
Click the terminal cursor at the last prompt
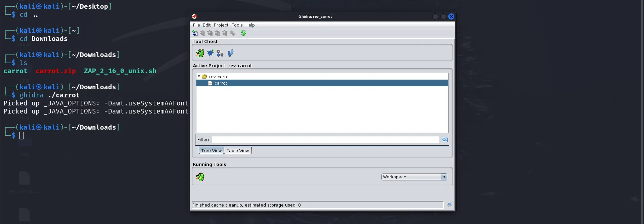click(x=21, y=135)
